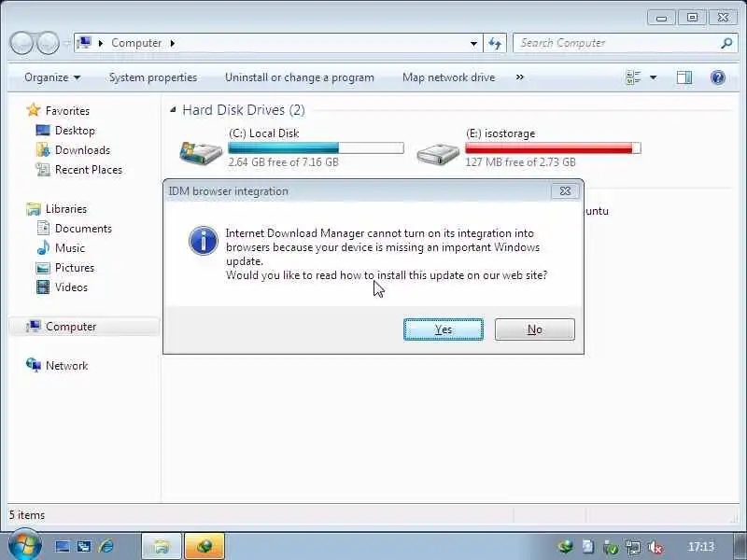Image resolution: width=747 pixels, height=560 pixels.
Task: Click the network tray icon
Action: [633, 547]
